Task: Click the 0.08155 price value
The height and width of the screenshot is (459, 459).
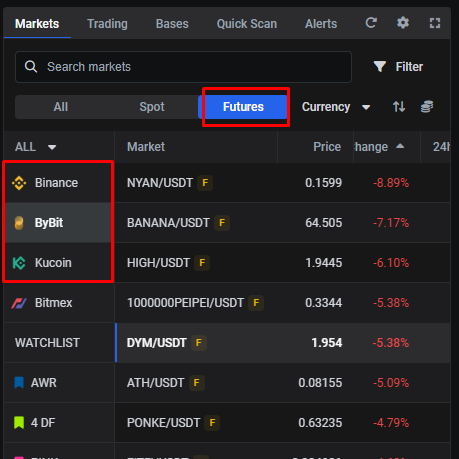Action: (x=320, y=383)
